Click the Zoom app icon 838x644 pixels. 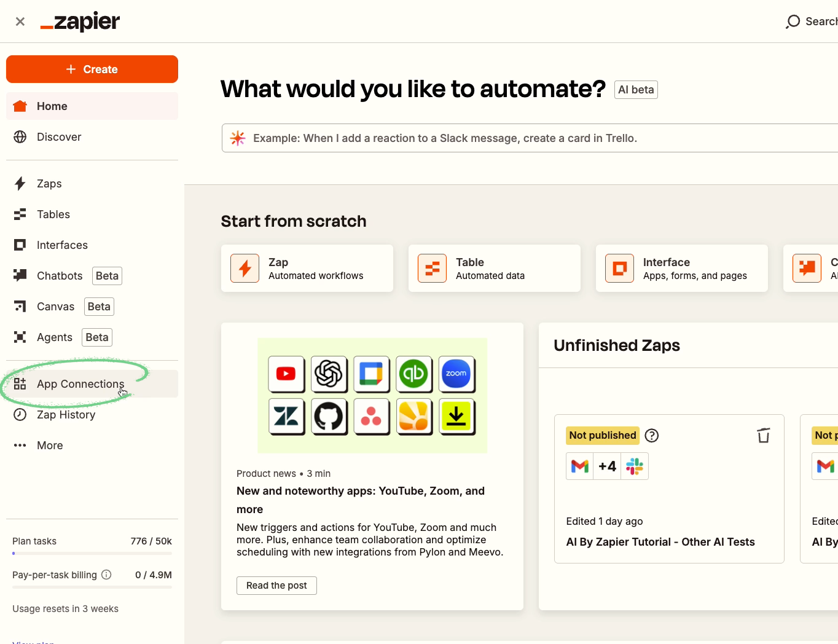(x=456, y=374)
